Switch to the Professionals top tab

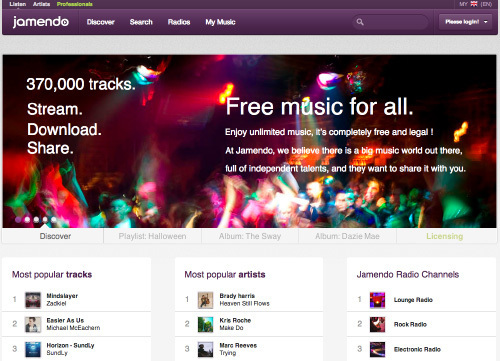pyautogui.click(x=75, y=4)
